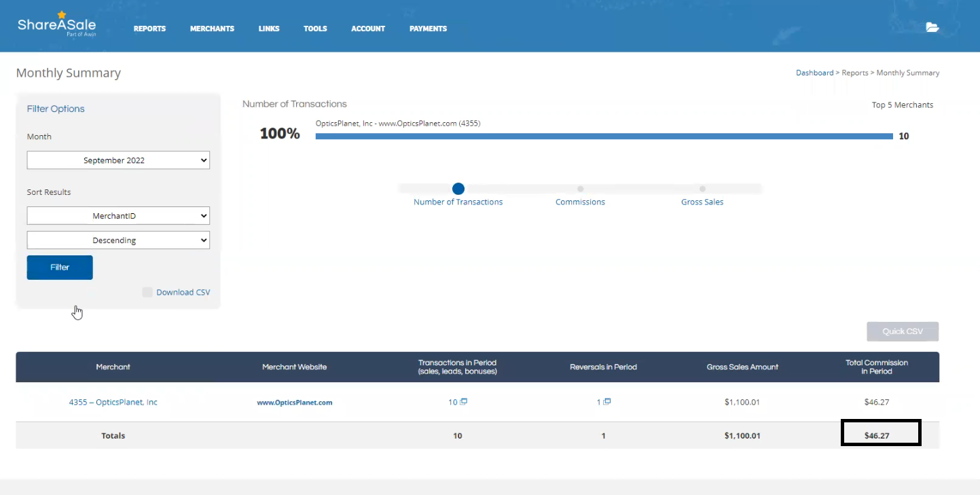The image size is (980, 495).
Task: Click the Transactions in Period column header
Action: coord(458,367)
